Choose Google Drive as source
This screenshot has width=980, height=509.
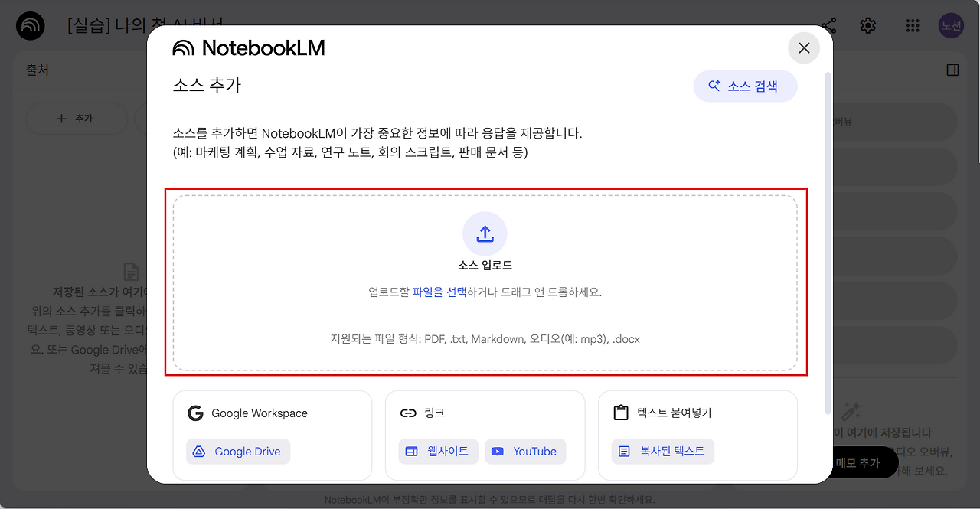point(238,452)
